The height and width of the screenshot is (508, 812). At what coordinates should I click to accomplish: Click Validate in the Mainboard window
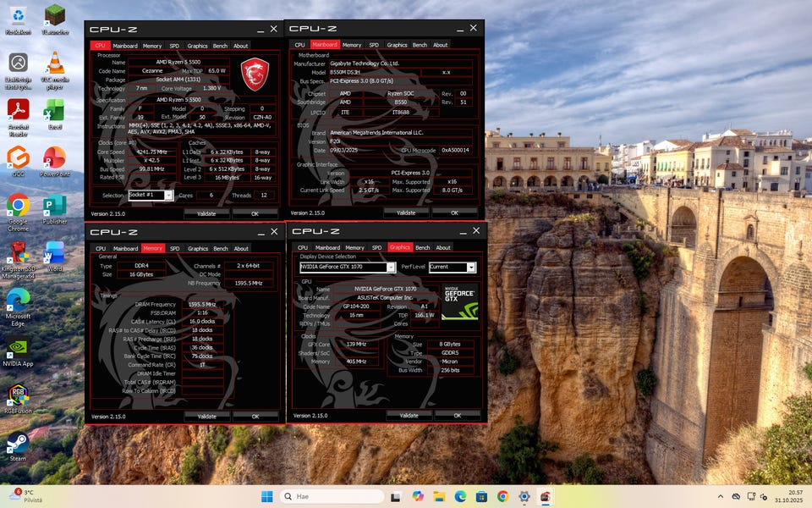click(x=406, y=213)
